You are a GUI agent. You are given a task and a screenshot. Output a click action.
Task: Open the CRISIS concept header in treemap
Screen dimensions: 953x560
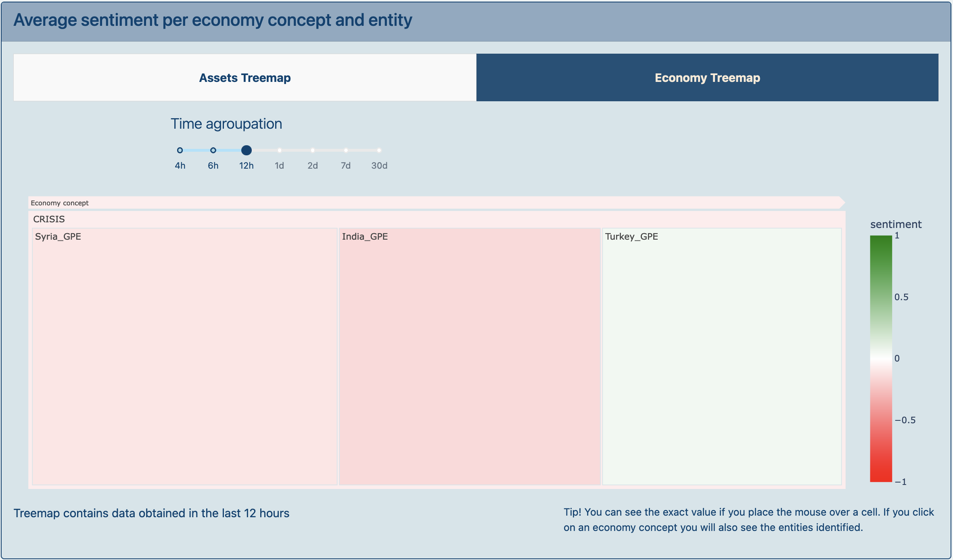[437, 219]
